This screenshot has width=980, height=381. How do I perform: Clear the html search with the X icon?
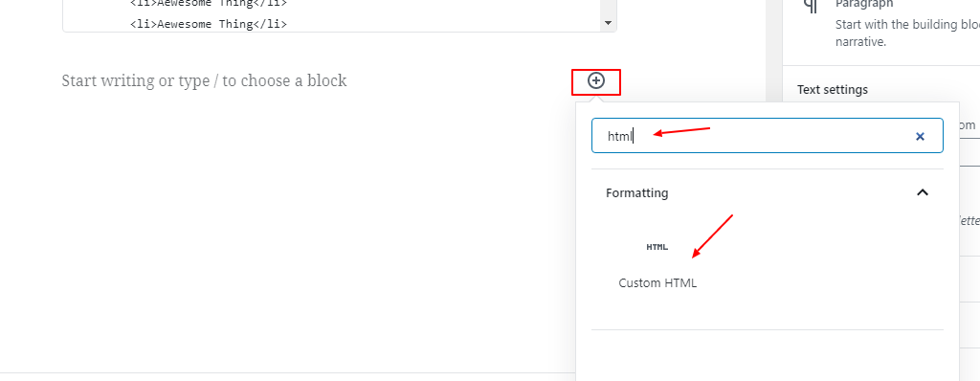pyautogui.click(x=920, y=136)
